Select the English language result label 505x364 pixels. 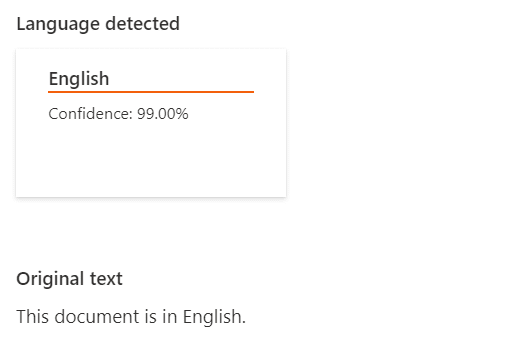pyautogui.click(x=79, y=79)
